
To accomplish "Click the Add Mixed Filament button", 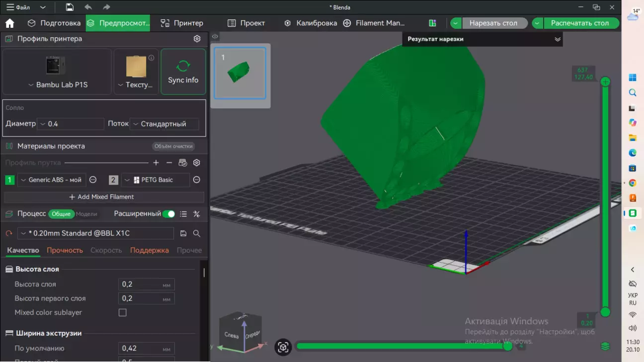I will click(104, 197).
